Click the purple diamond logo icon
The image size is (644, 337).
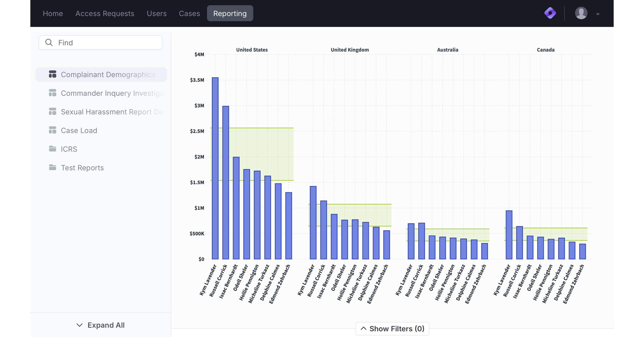(550, 13)
